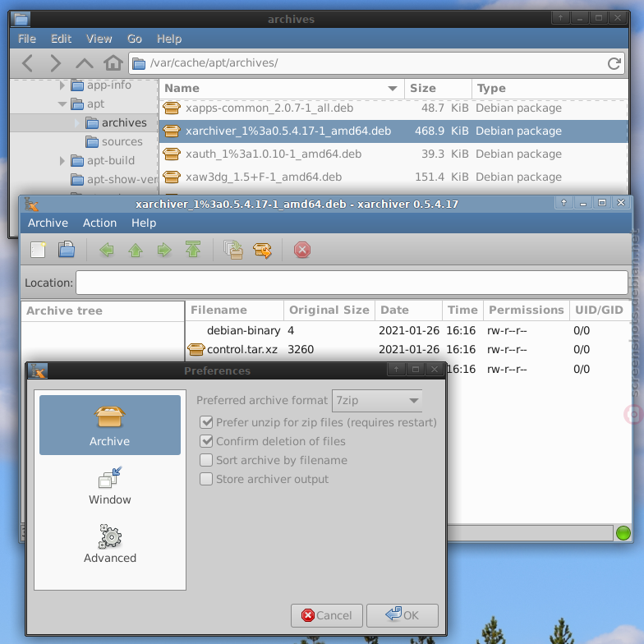This screenshot has height=644, width=644.
Task: Open Help menu in file manager
Action: pyautogui.click(x=169, y=39)
